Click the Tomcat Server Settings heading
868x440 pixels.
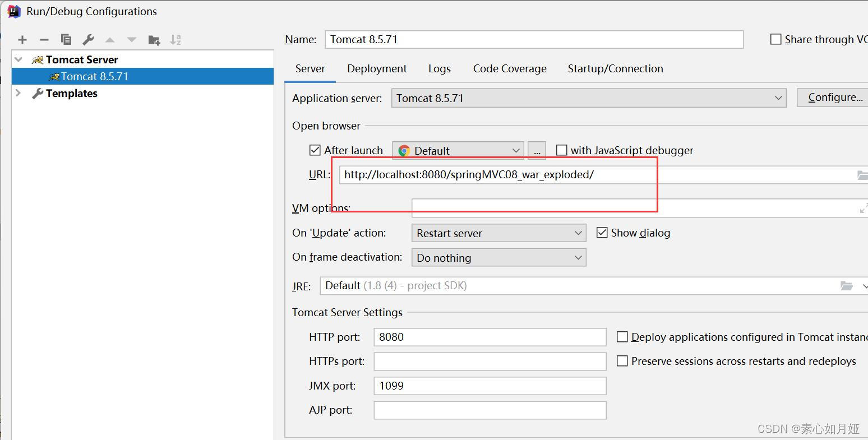pos(347,312)
